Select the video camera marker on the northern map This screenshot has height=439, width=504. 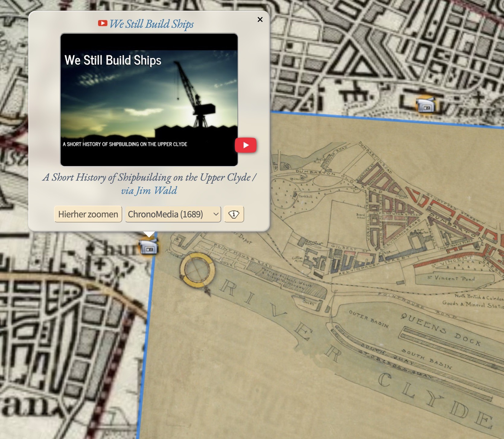click(x=426, y=104)
